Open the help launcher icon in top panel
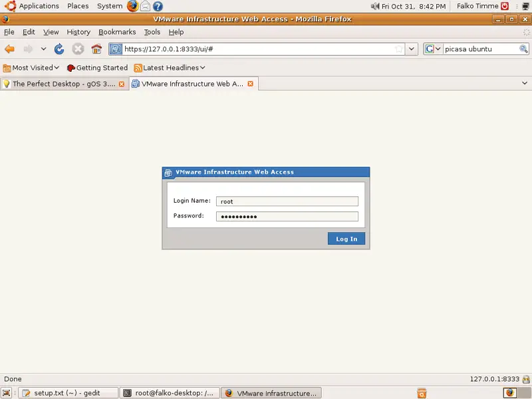This screenshot has width=532, height=399. [x=158, y=6]
